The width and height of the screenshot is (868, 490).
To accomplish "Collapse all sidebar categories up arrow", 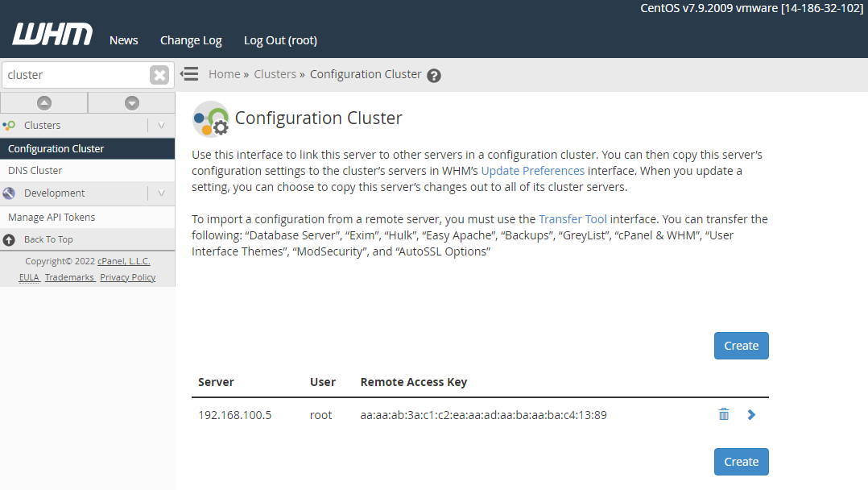I will click(x=44, y=103).
